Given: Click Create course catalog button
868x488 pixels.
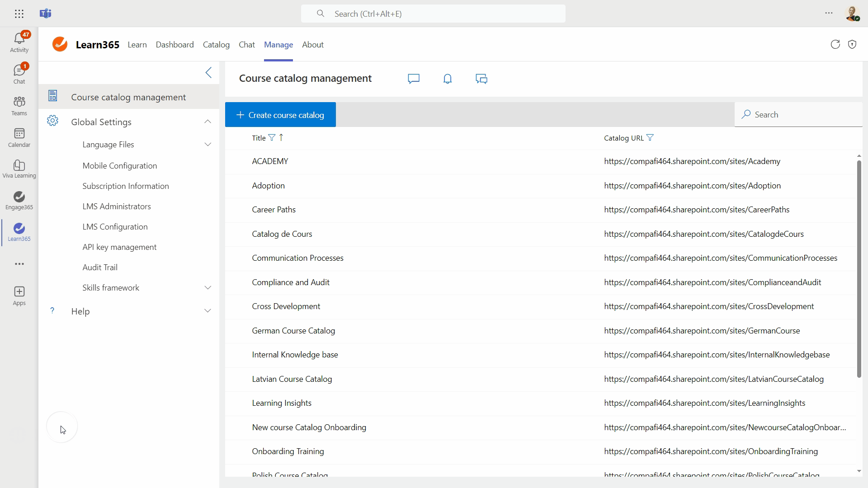Looking at the screenshot, I should pos(280,115).
